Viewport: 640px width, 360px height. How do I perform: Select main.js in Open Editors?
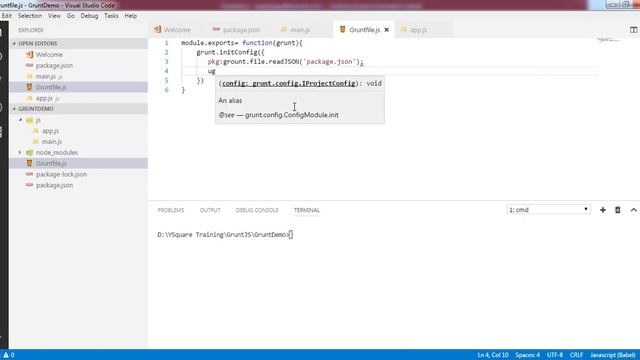(x=78, y=76)
